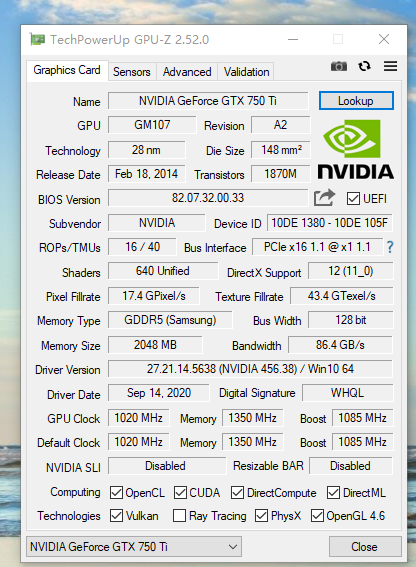This screenshot has height=567, width=416.
Task: Switch to the Advanced tab
Action: pos(187,72)
